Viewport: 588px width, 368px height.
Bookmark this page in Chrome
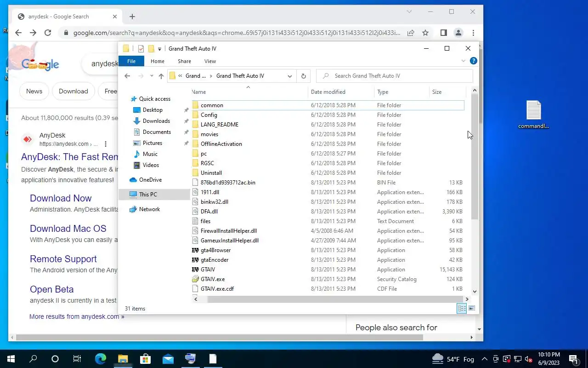(425, 33)
